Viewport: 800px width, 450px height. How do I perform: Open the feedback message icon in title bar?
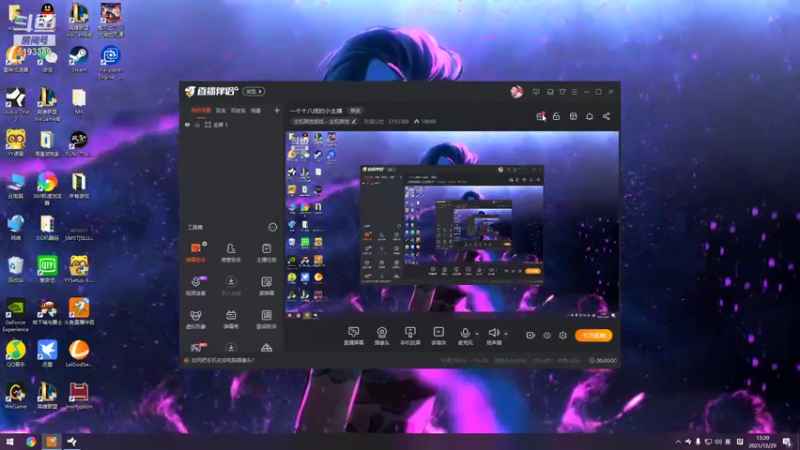(536, 92)
